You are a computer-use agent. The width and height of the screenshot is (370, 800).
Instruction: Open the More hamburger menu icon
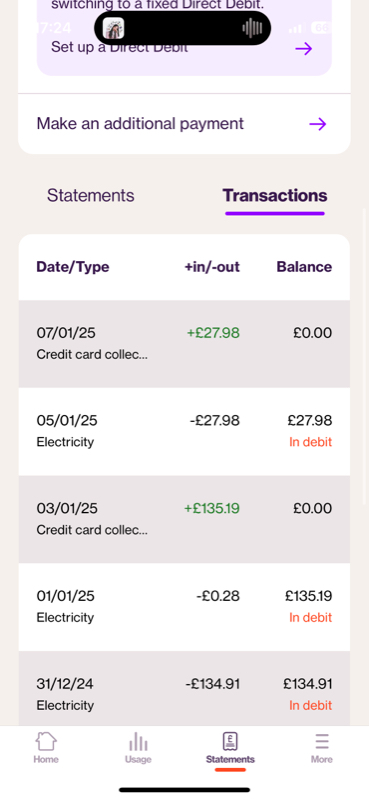tap(322, 741)
